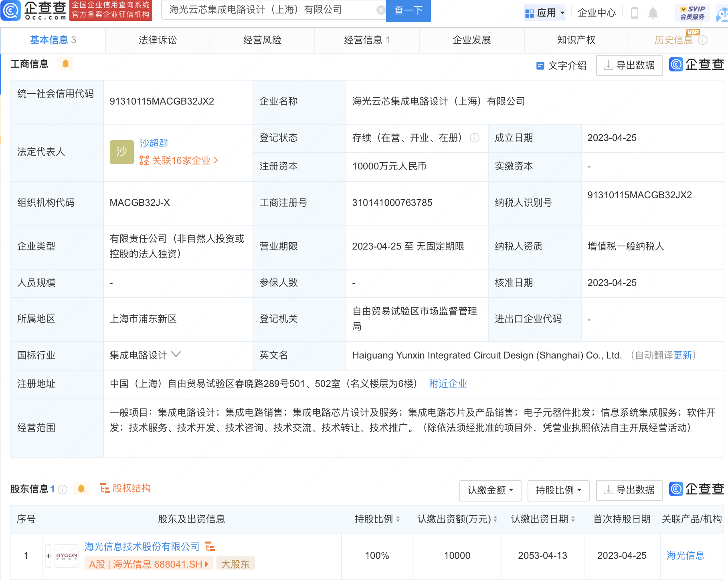The image size is (728, 580).
Task: Open the 认缴金额 filter dropdown
Action: 490,490
